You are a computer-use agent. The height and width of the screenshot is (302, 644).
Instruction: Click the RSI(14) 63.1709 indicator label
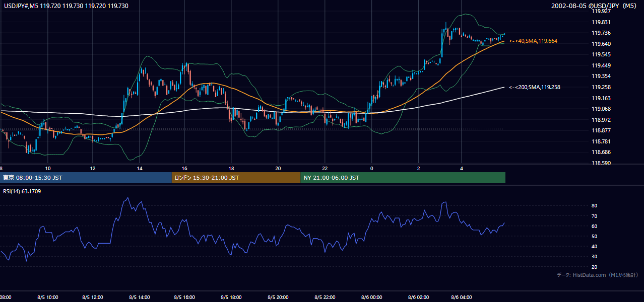coord(21,191)
